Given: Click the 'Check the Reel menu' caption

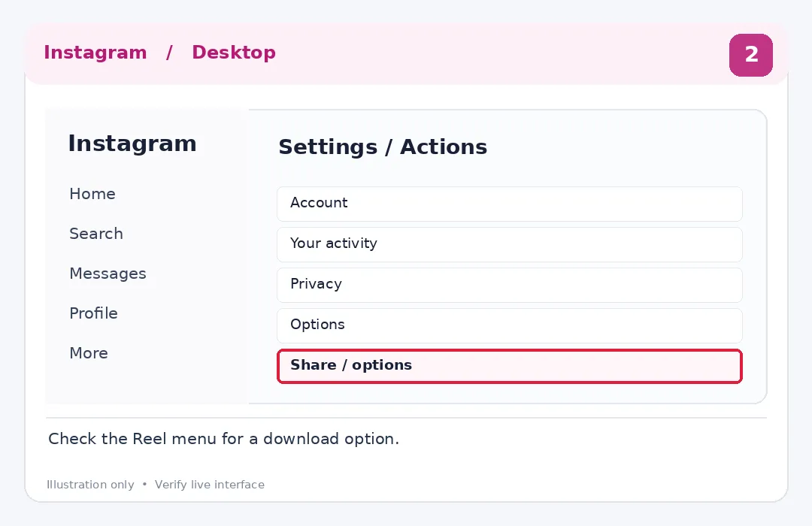Looking at the screenshot, I should click(x=224, y=439).
